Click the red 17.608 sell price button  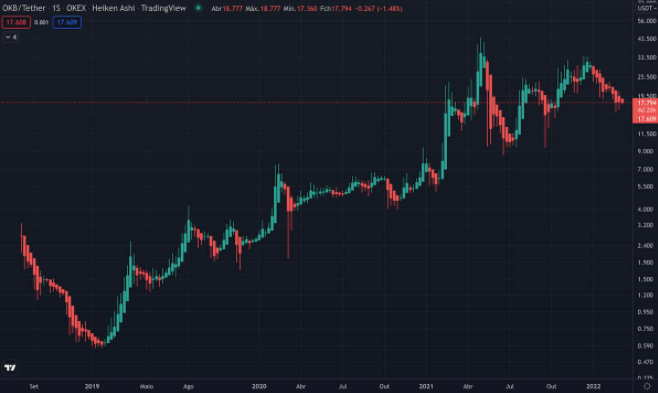(16, 22)
